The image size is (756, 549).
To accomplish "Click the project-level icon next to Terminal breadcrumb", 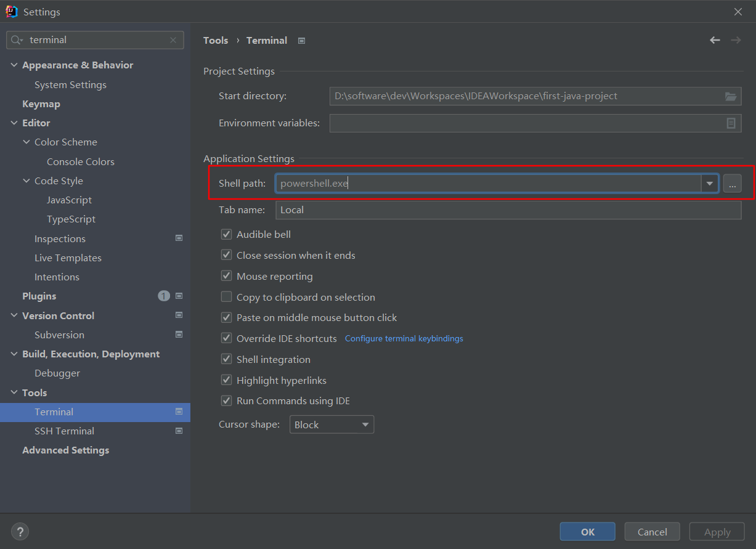I will coord(302,41).
